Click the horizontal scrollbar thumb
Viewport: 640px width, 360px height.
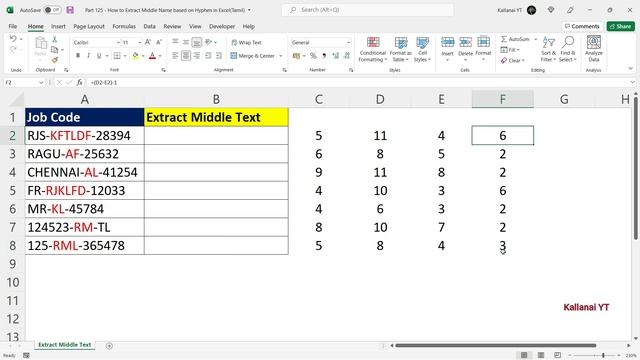coord(495,346)
